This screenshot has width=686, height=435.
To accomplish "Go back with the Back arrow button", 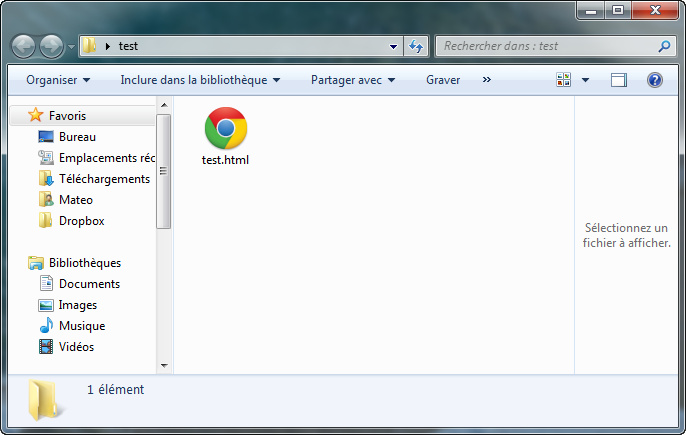I will click(23, 46).
